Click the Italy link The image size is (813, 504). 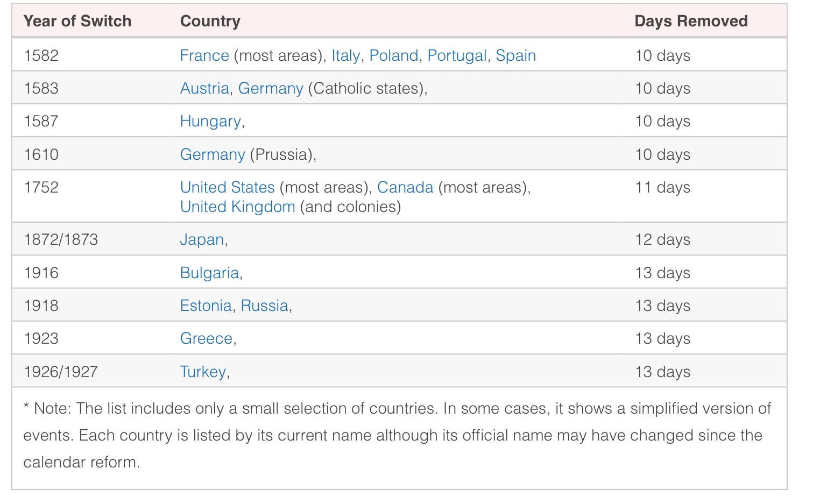(345, 55)
